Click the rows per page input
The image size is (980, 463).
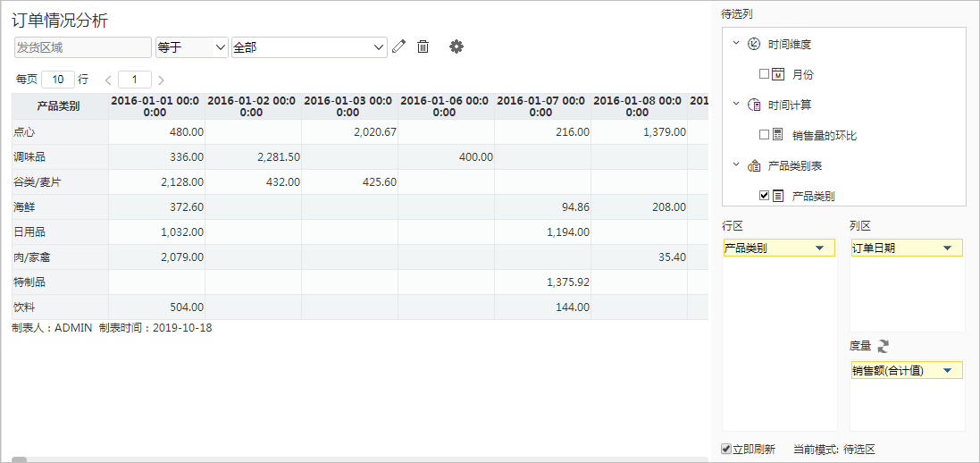pyautogui.click(x=58, y=80)
